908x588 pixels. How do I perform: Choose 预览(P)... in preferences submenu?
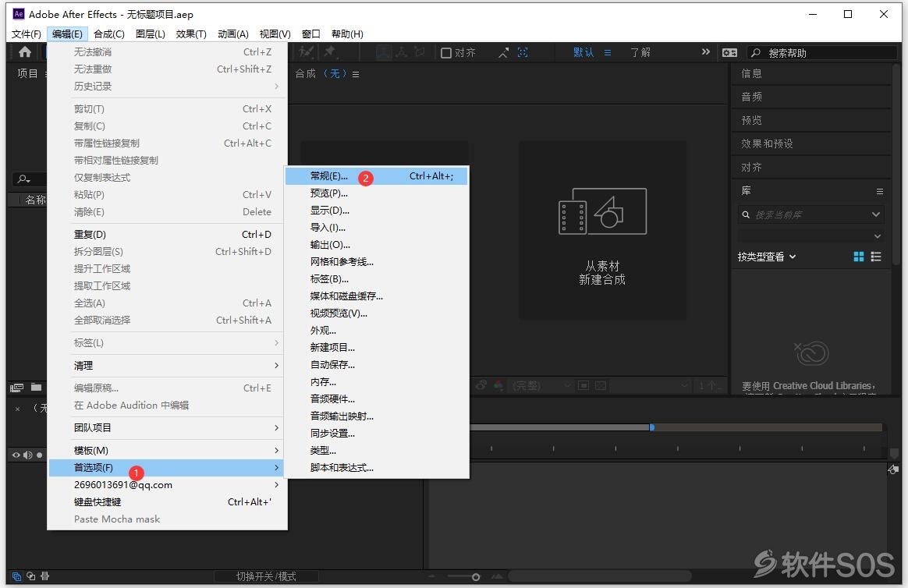[377, 193]
